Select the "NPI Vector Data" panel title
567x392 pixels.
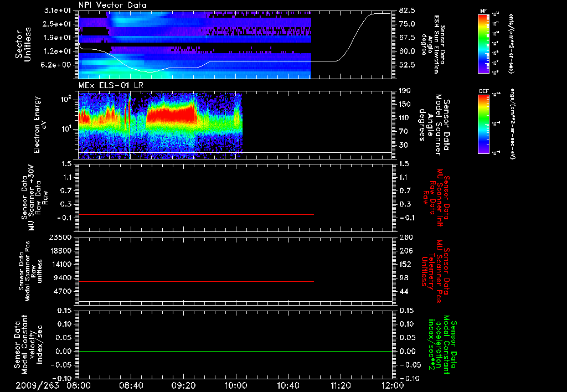(x=112, y=5)
